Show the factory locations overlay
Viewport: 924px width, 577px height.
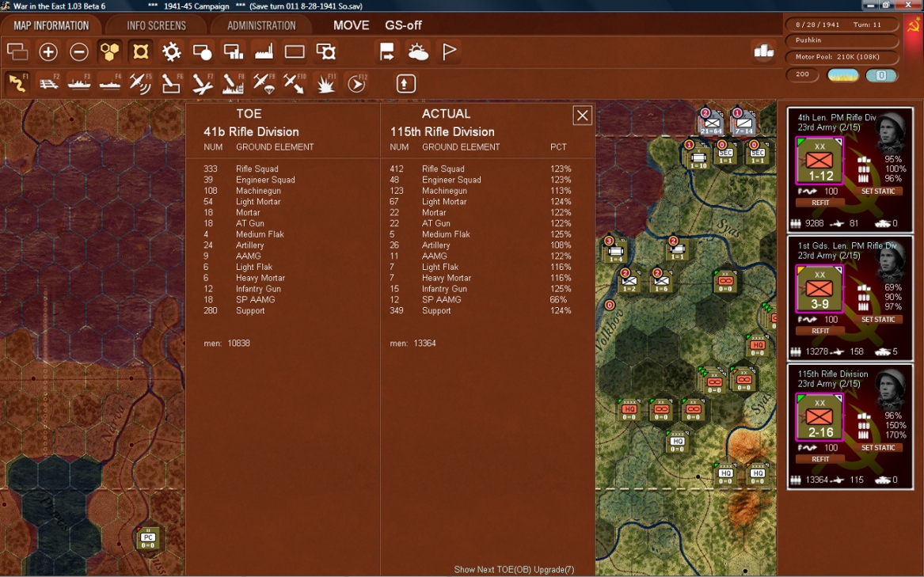[x=264, y=52]
